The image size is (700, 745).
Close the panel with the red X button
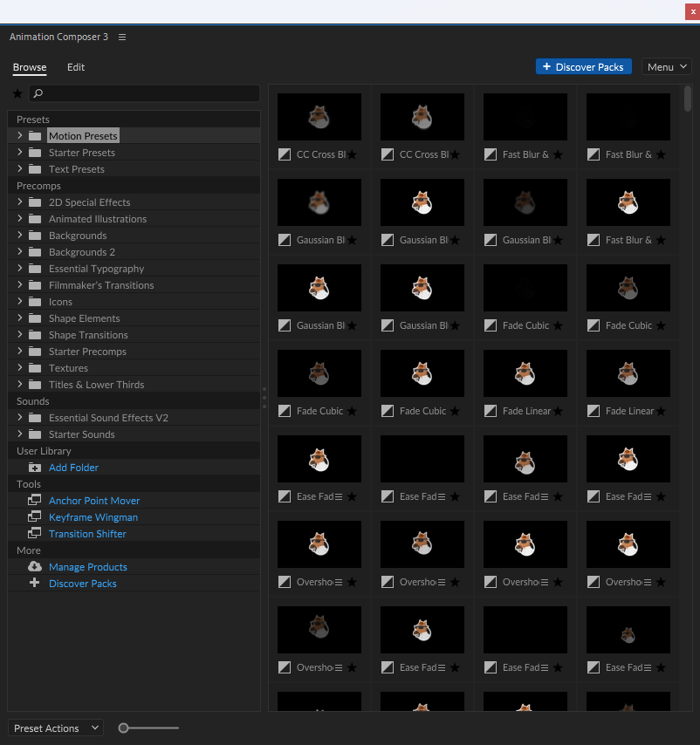[x=692, y=12]
